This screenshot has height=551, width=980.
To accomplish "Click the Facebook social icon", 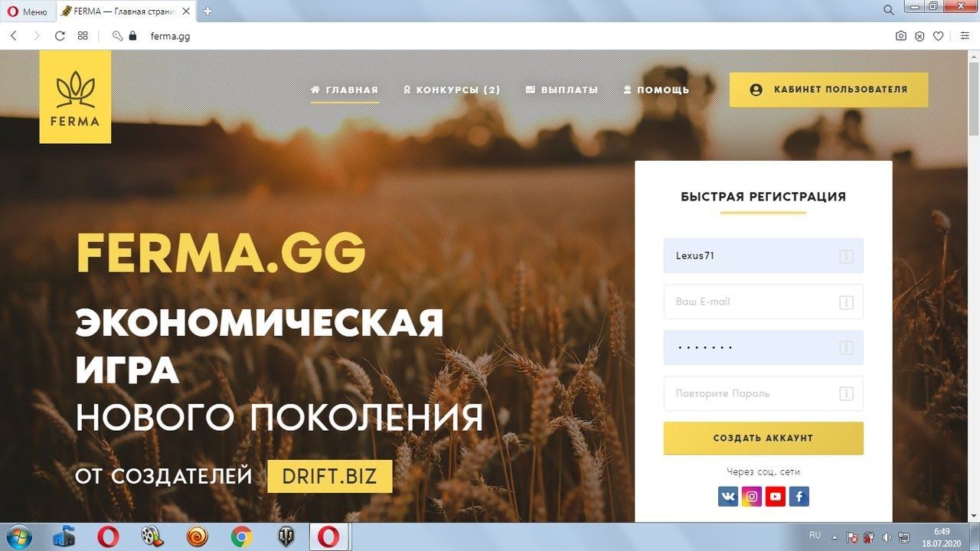I will (799, 497).
